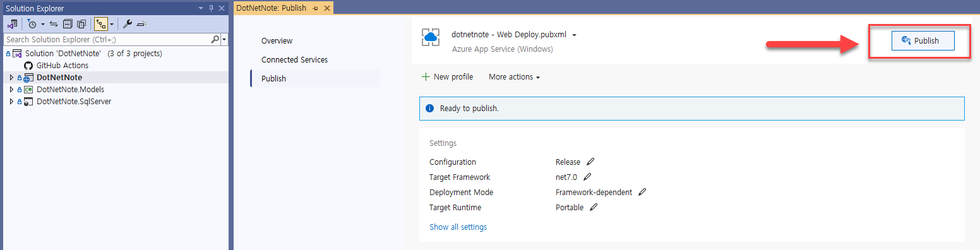The height and width of the screenshot is (250, 980).
Task: Edit the Target Framework net7.0 setting
Action: (x=587, y=177)
